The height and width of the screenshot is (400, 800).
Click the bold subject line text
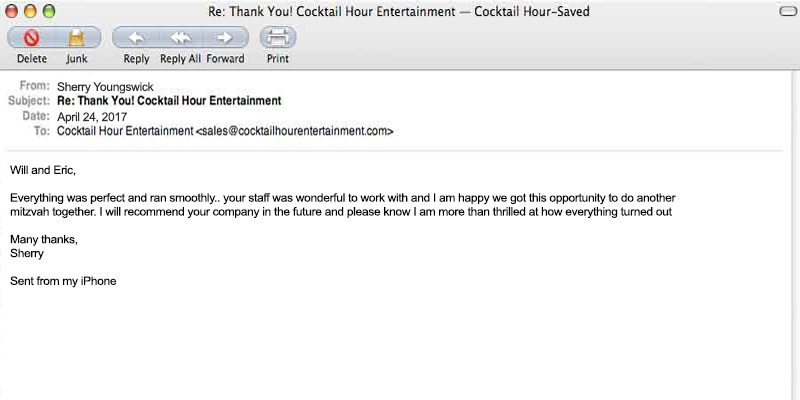(x=169, y=101)
